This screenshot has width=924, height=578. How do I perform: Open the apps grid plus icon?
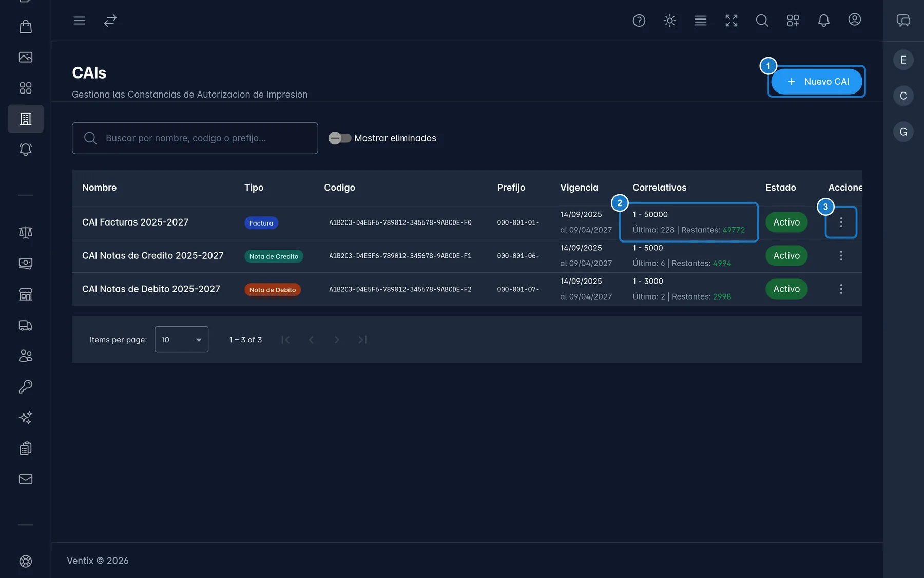click(793, 21)
